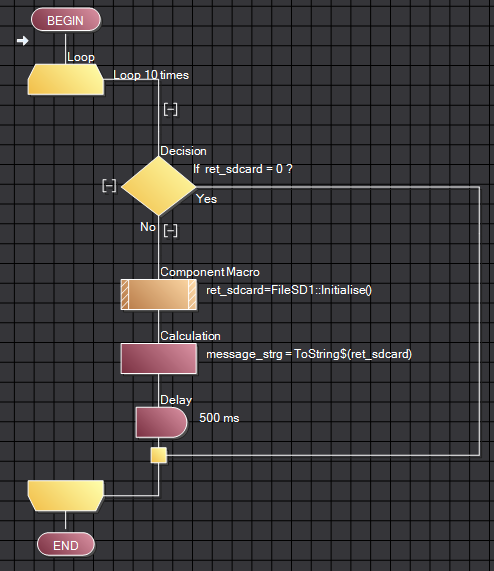This screenshot has width=494, height=571.
Task: Select the Calculation block icon
Action: point(159,358)
